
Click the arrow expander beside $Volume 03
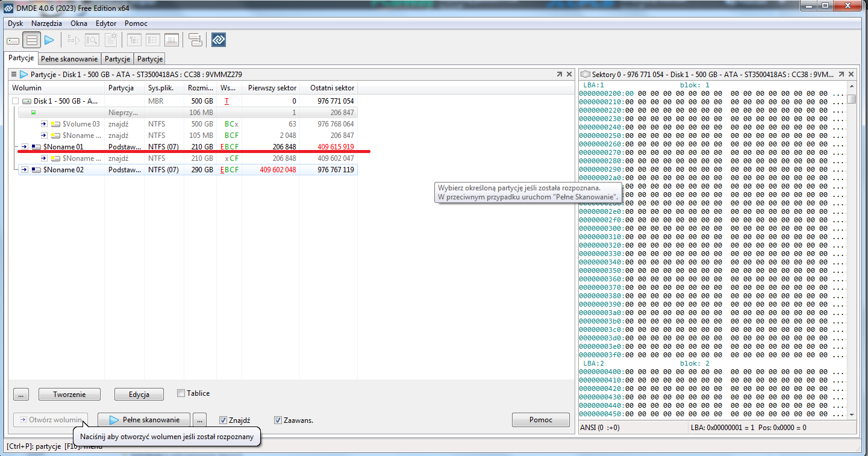[44, 124]
